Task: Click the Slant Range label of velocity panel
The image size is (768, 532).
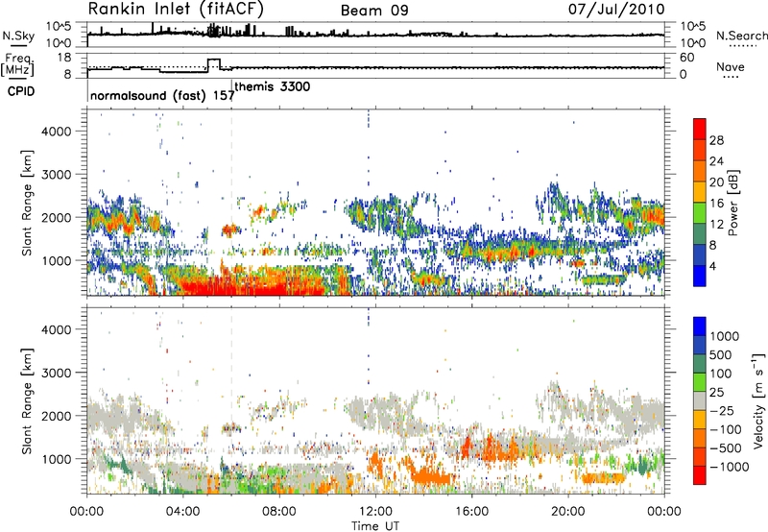Action: tap(27, 400)
